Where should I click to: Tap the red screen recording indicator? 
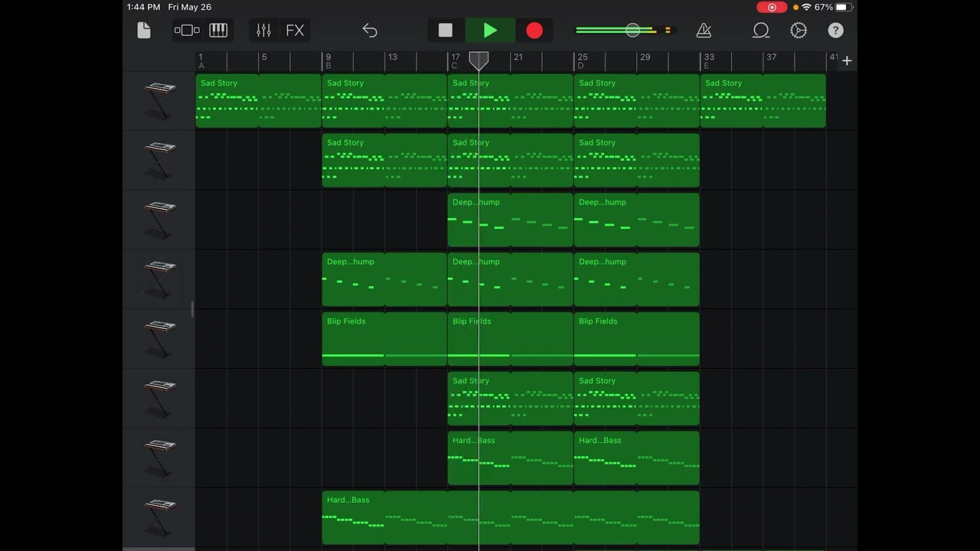[x=772, y=7]
